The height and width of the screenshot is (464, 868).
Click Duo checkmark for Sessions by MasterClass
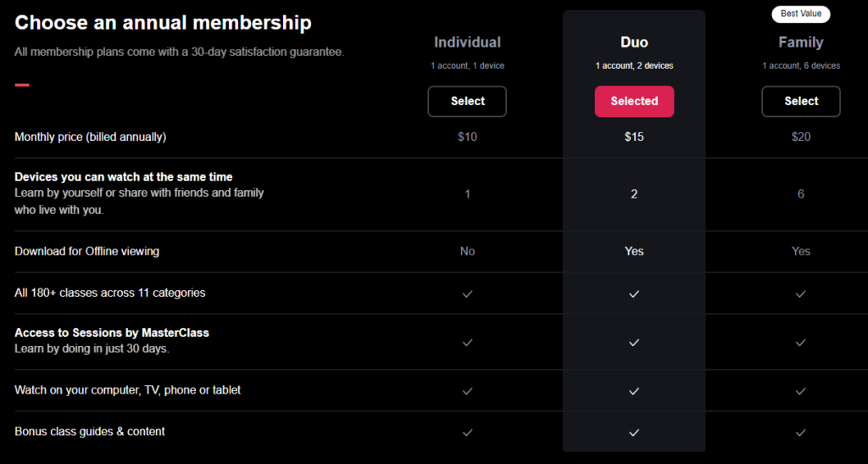coord(634,342)
